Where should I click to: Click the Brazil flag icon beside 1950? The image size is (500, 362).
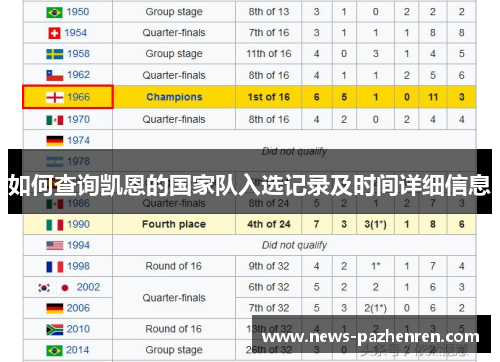[x=54, y=12]
